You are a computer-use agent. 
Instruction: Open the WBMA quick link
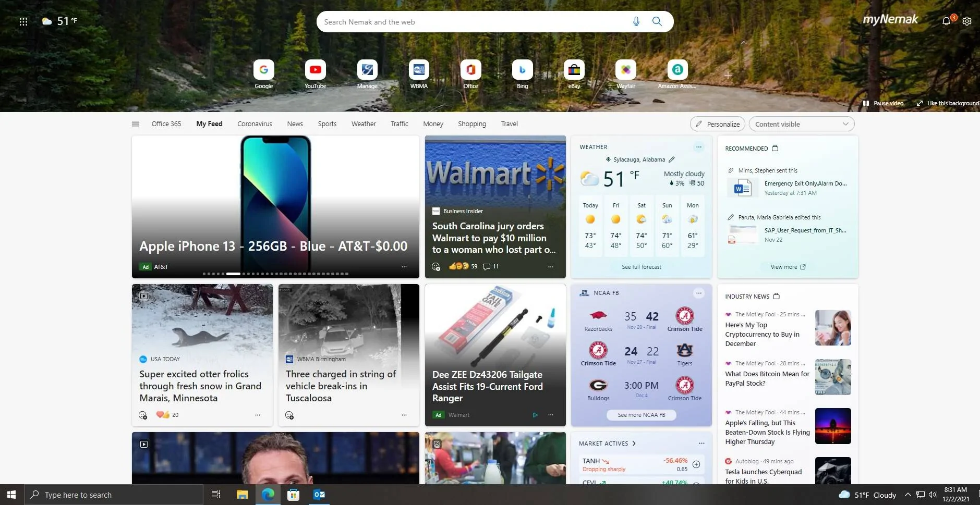point(419,74)
